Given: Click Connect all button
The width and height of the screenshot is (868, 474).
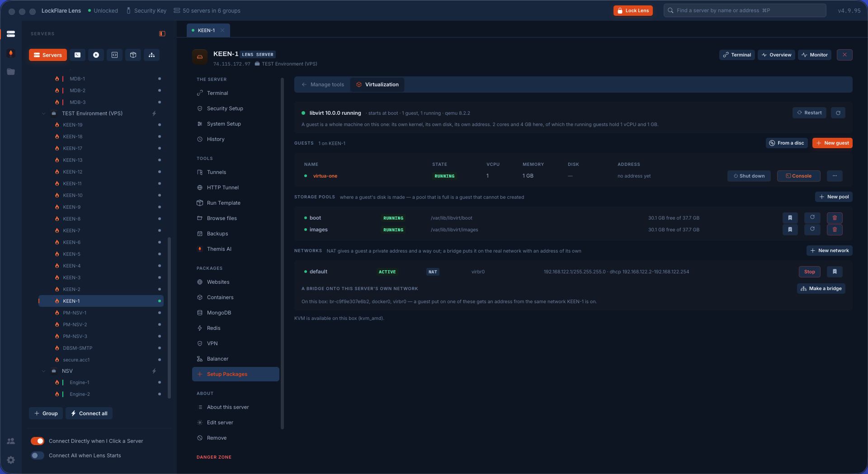Looking at the screenshot, I should pyautogui.click(x=89, y=413).
